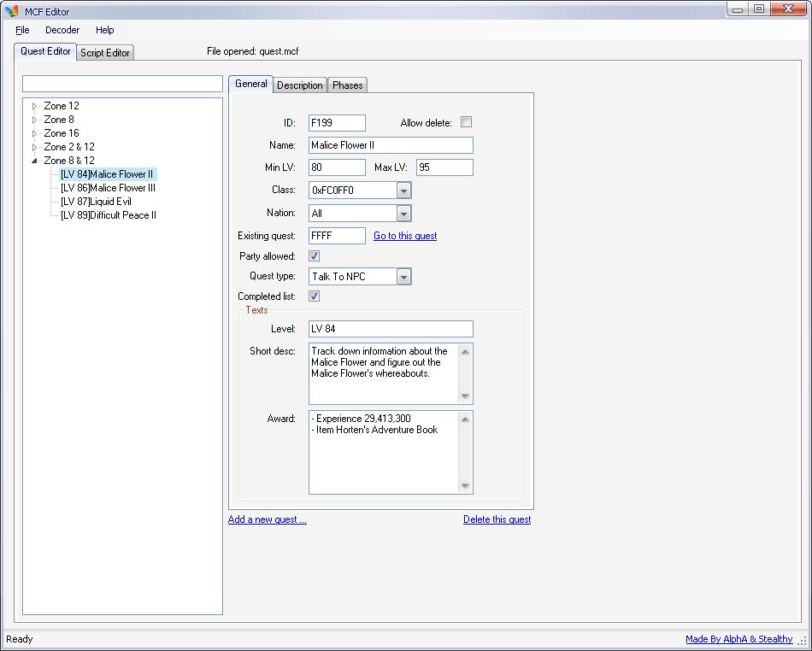Click the Delete this quest link
812x651 pixels.
pyautogui.click(x=497, y=519)
